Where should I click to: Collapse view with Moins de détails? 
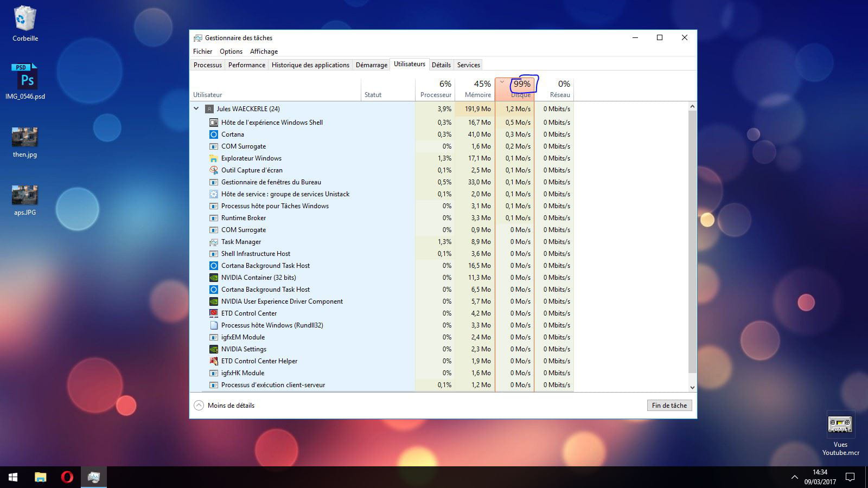224,406
